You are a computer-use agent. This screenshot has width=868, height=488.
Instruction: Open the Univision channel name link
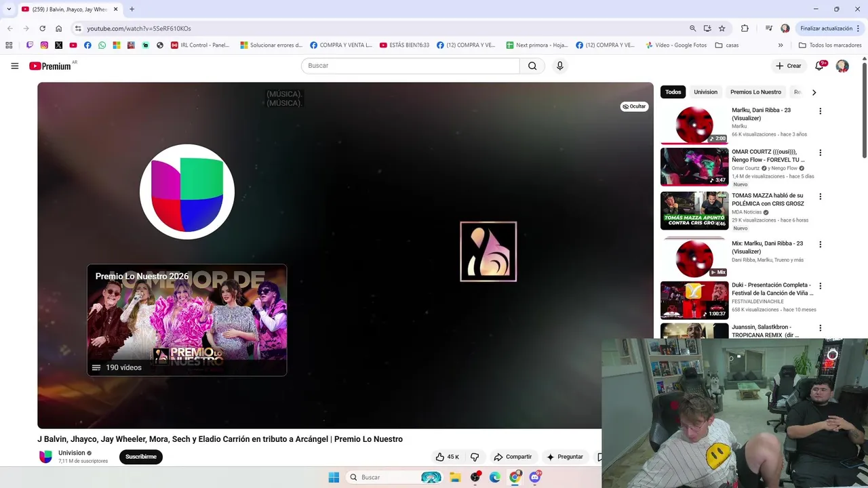coord(72,453)
